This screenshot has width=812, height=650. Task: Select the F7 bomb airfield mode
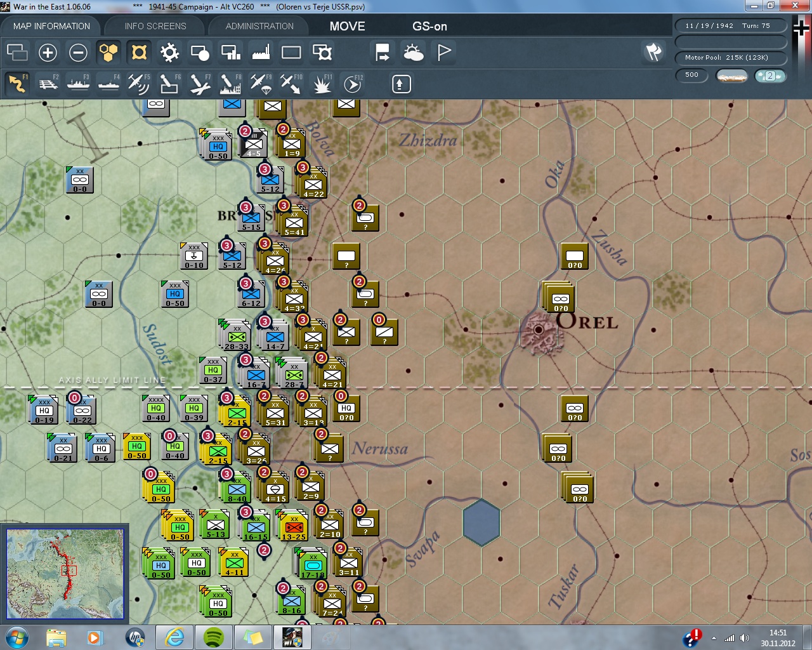[x=200, y=84]
